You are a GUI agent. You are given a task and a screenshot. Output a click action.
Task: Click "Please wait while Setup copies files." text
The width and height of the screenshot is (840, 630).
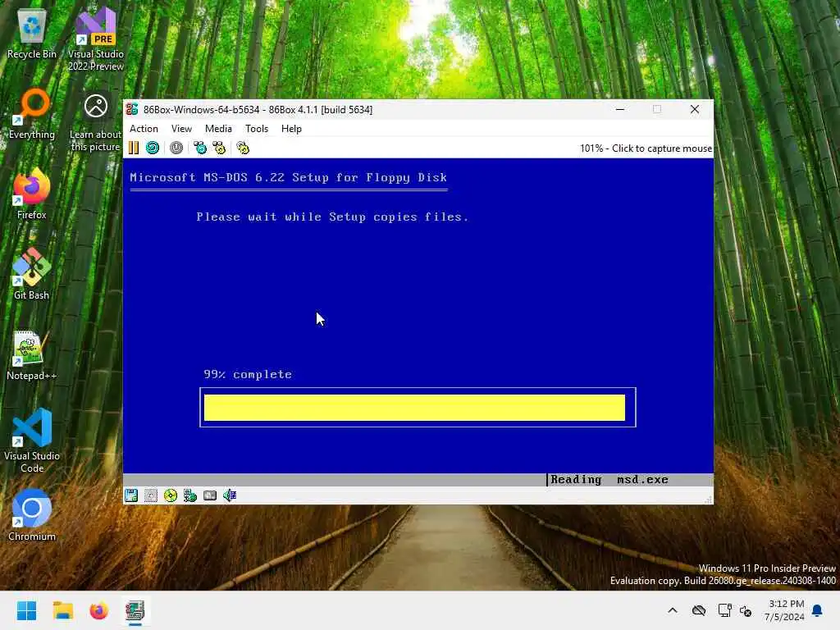coord(332,217)
